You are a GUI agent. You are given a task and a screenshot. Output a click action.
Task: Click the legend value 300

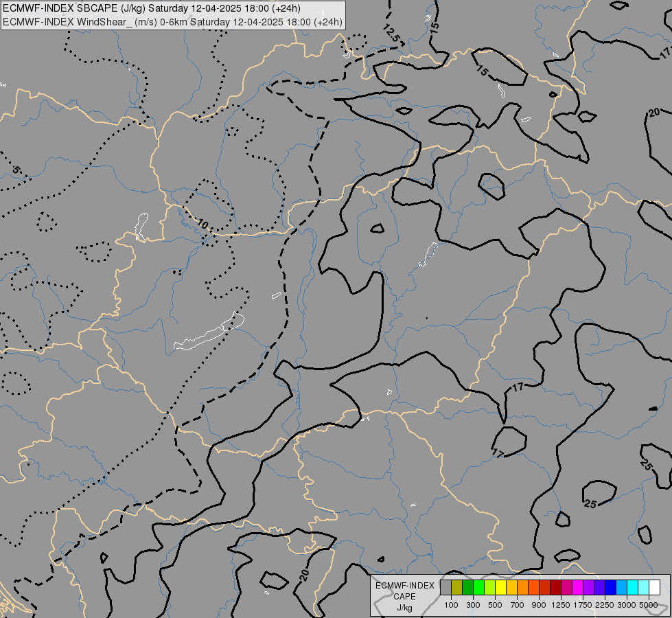(x=473, y=605)
